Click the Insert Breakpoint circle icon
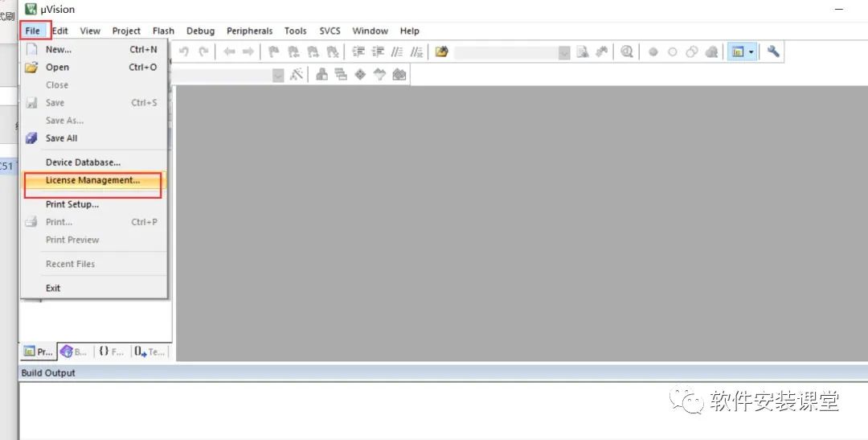Image resolution: width=868 pixels, height=440 pixels. click(653, 51)
